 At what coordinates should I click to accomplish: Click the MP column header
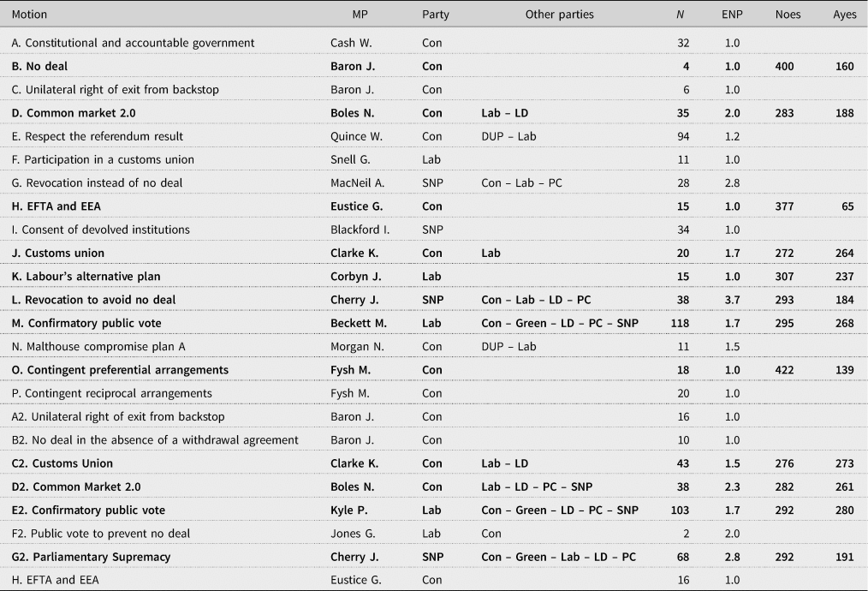(361, 15)
